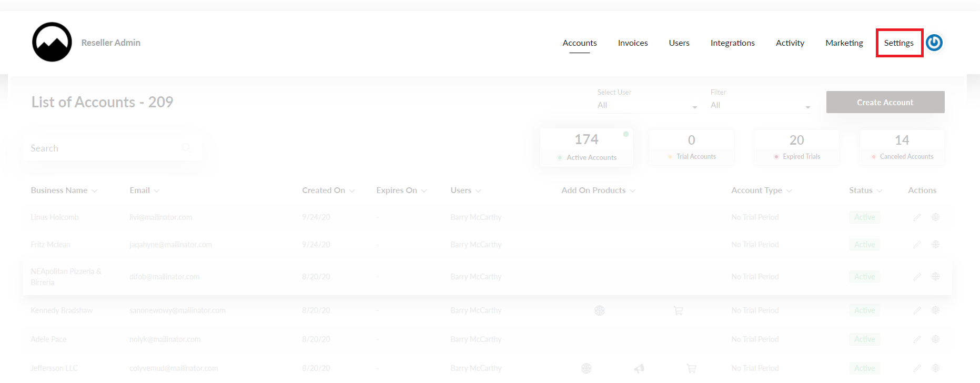Sort by the Add On Products column
The height and width of the screenshot is (383, 980).
click(598, 190)
